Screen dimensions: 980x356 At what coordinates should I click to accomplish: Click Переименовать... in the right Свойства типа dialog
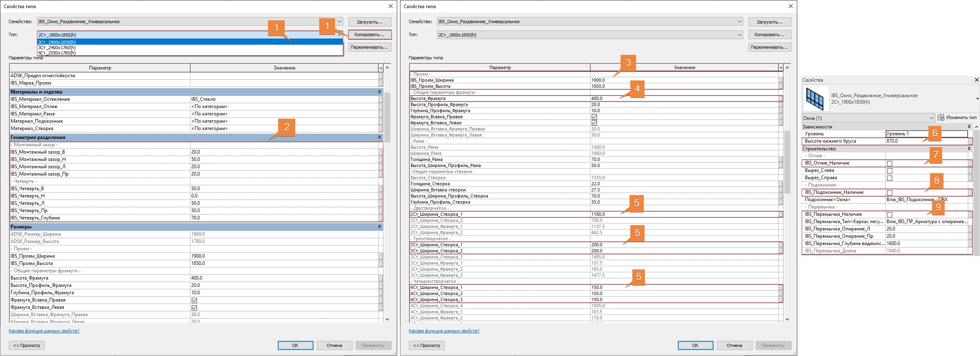770,47
